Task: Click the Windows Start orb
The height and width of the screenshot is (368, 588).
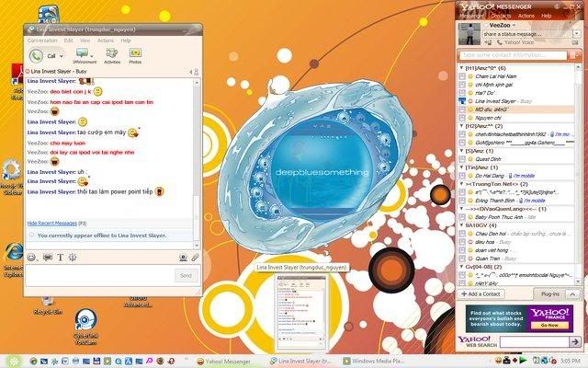Action: 14,361
